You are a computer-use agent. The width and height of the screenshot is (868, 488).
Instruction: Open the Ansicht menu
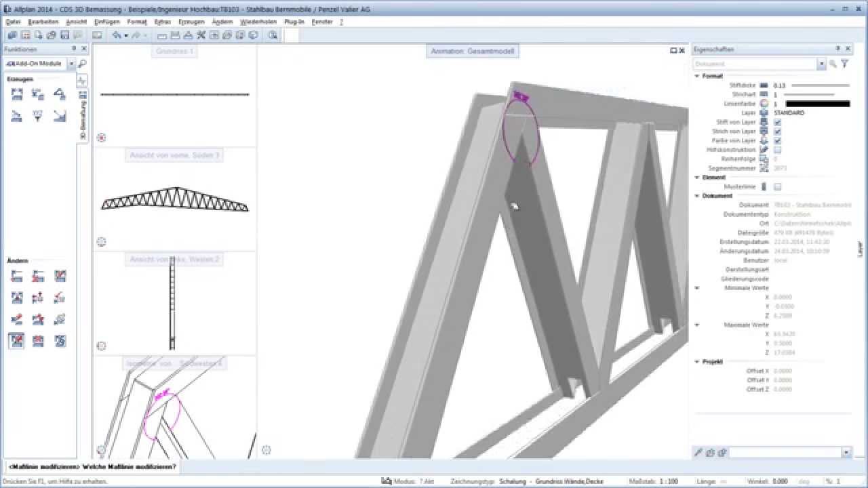click(x=77, y=22)
